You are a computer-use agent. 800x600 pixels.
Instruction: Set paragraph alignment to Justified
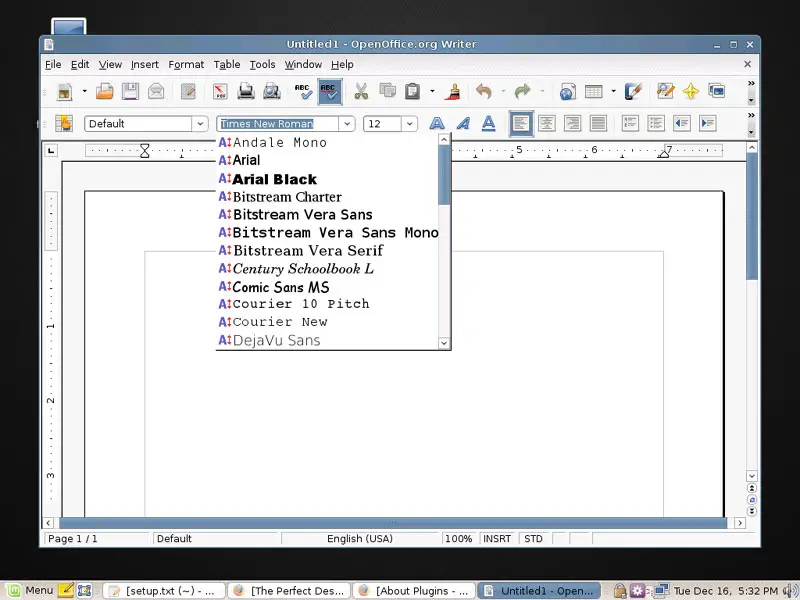click(x=598, y=123)
